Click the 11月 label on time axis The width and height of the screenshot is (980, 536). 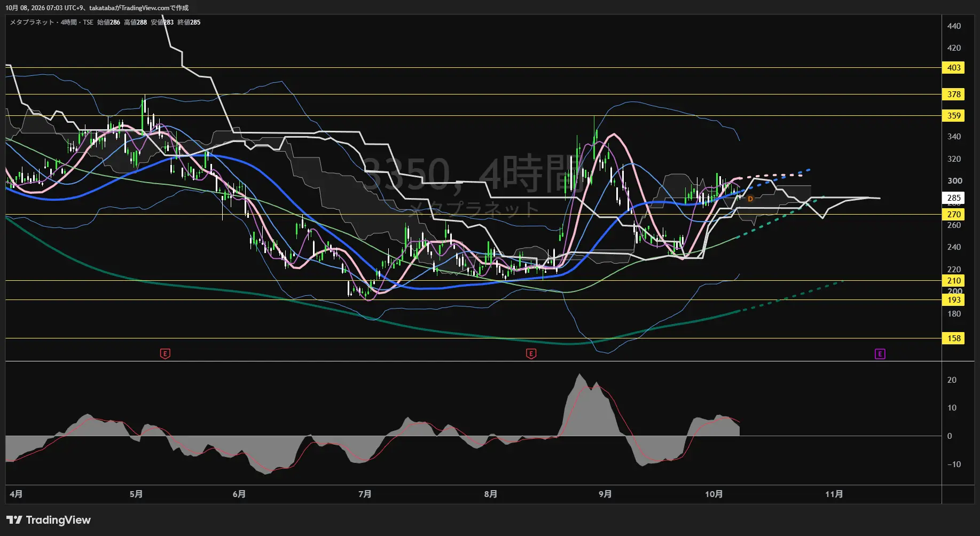[834, 494]
